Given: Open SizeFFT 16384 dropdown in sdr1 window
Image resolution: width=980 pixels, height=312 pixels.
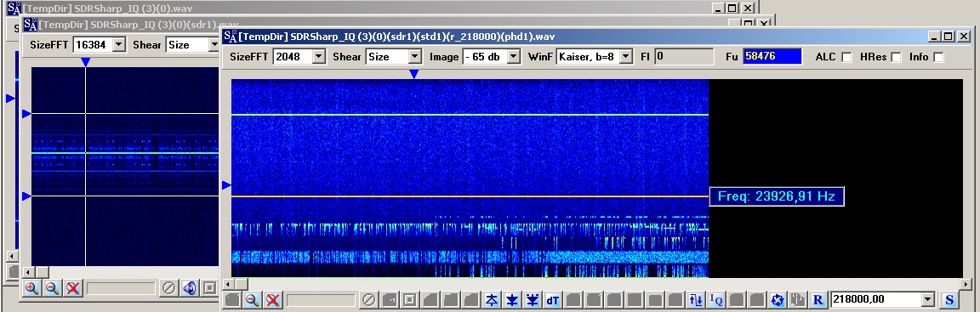Looking at the screenshot, I should (x=119, y=45).
